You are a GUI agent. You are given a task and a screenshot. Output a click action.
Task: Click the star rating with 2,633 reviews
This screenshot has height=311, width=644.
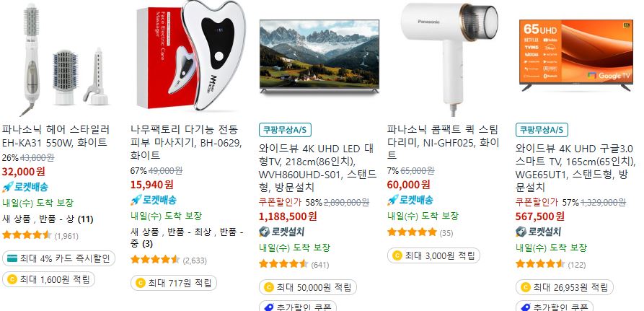point(155,260)
